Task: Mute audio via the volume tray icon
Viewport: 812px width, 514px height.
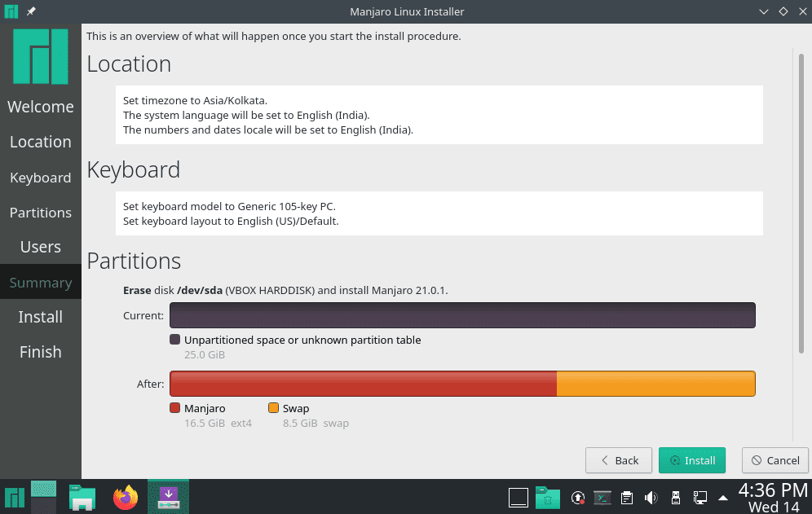Action: click(650, 497)
